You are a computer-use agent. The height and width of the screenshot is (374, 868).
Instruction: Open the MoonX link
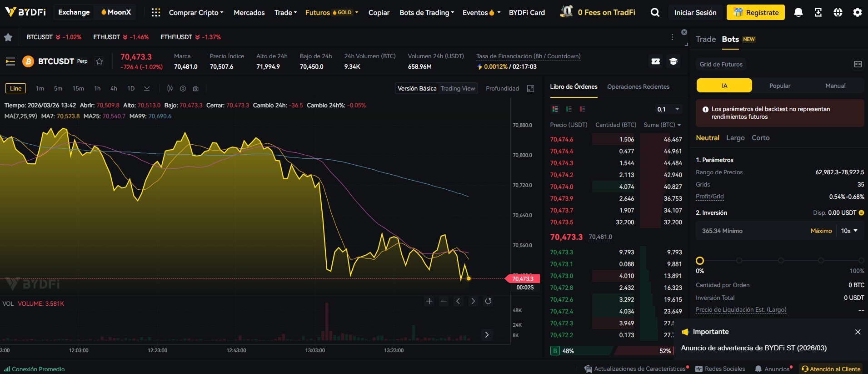116,12
